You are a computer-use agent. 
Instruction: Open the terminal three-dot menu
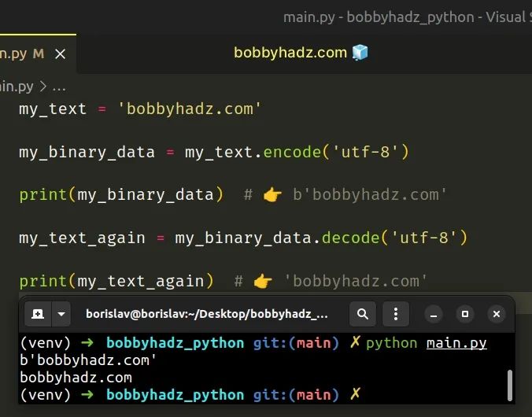[x=396, y=314]
